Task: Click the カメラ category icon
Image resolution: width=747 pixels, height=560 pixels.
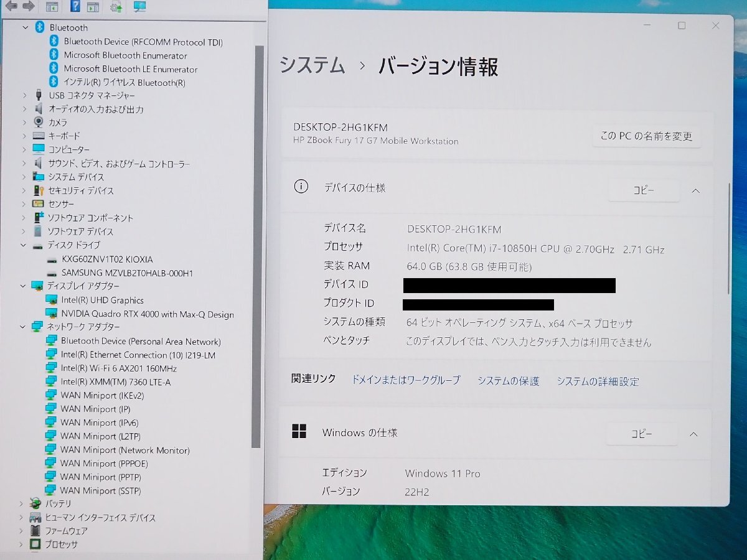Action: pos(39,123)
